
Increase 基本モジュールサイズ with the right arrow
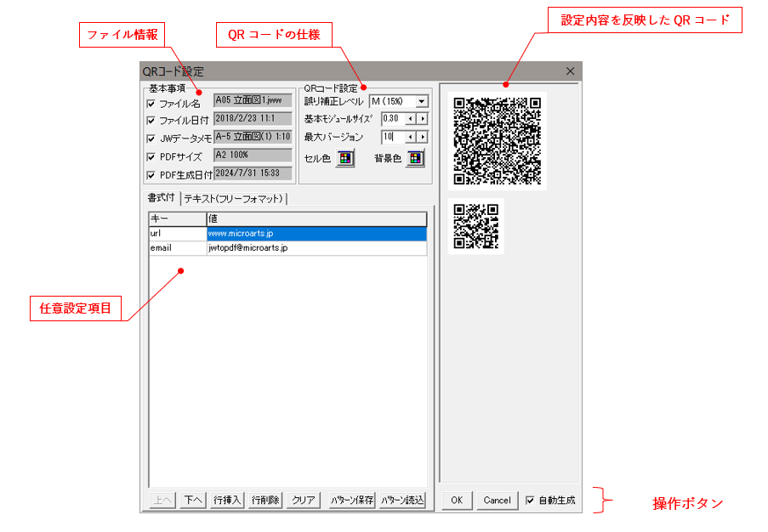point(422,119)
